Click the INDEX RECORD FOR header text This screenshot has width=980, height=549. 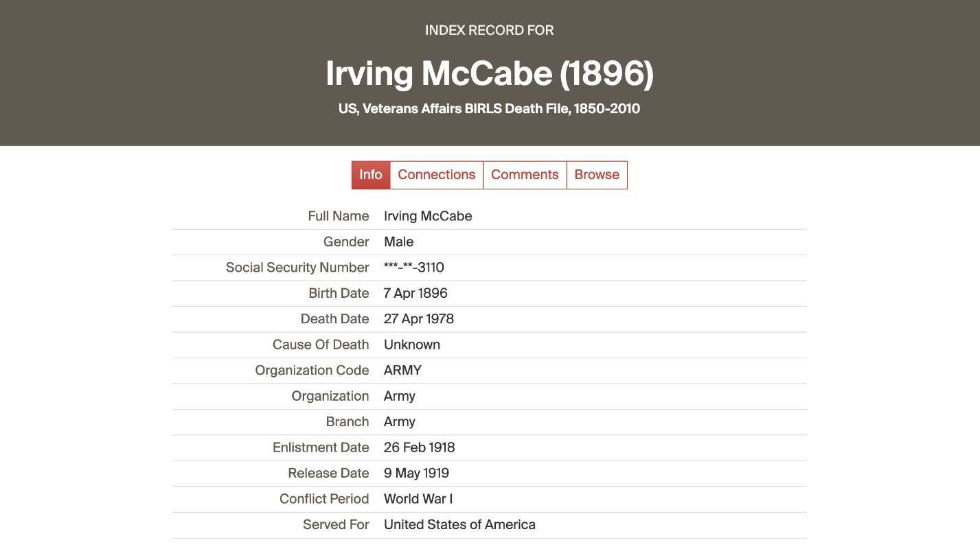490,30
